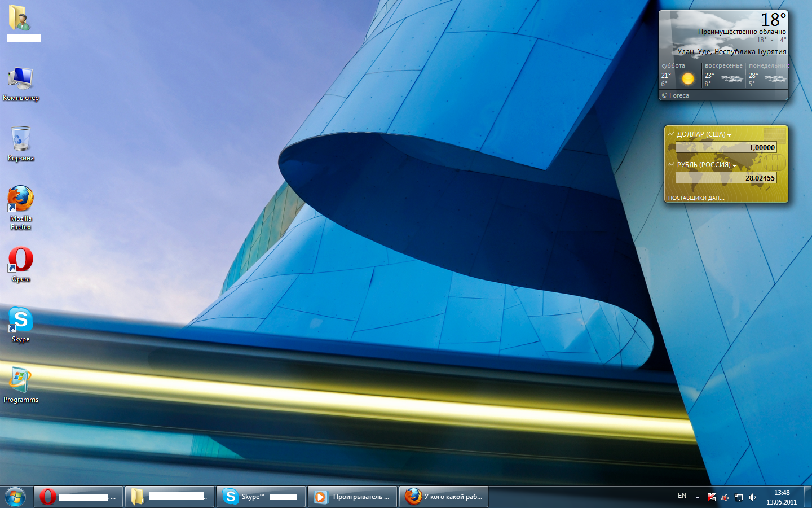Click the EN language indicator

pos(682,496)
